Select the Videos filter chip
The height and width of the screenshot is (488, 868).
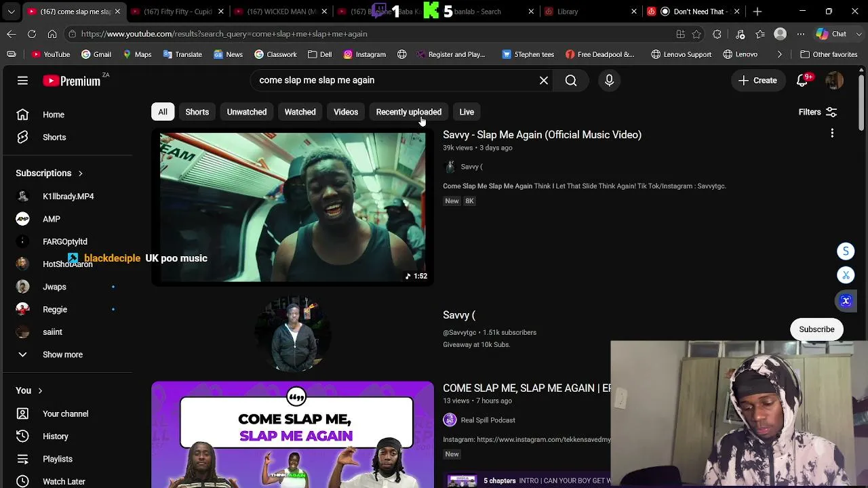346,112
